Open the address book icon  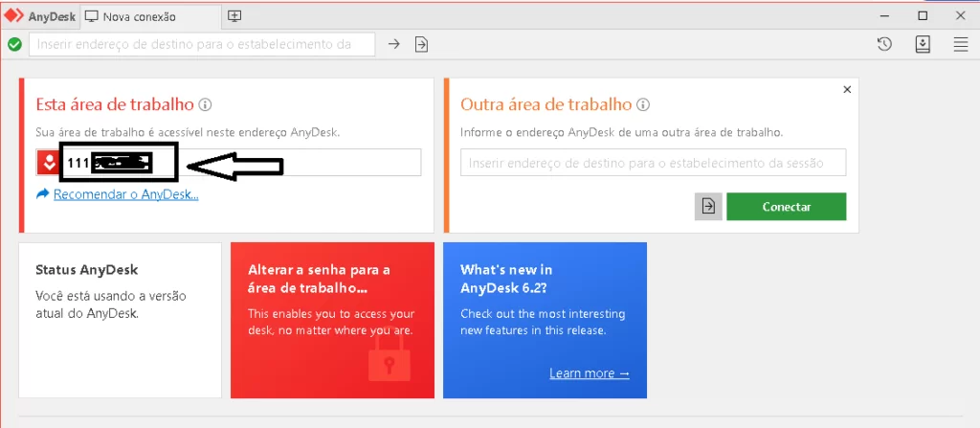(x=924, y=44)
